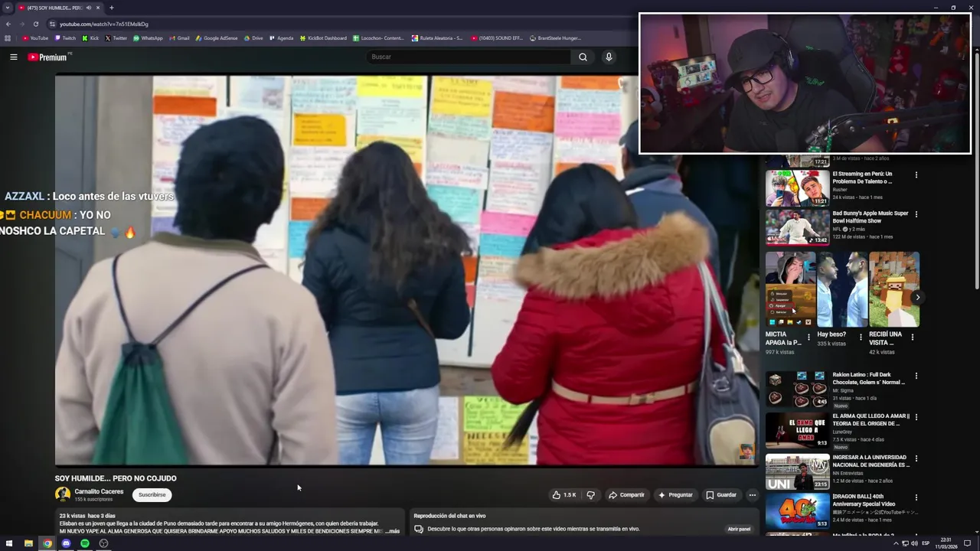This screenshot has height=551, width=980.
Task: Go to YouTube Premium home logo
Action: 49,57
